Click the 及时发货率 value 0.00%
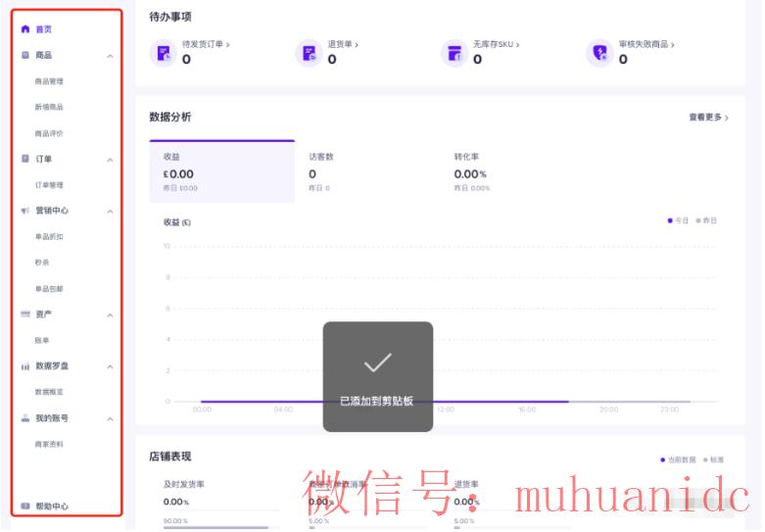Viewport: 765px width, 532px height. click(176, 502)
